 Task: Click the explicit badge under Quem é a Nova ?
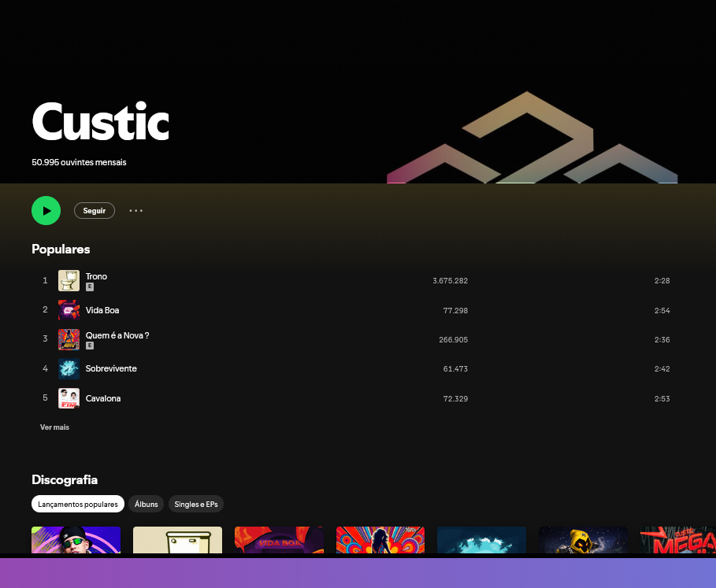coord(90,346)
